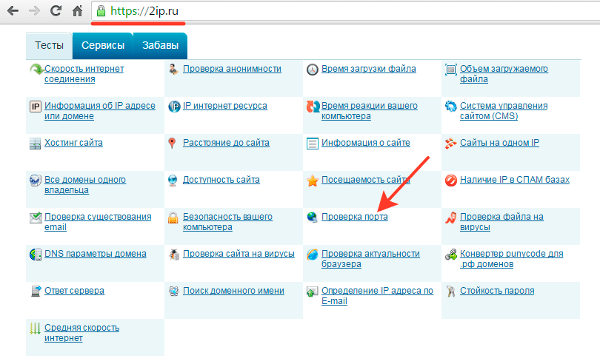Click the clock icon beside Время загрузки файла
This screenshot has width=600, height=364.
coord(313,69)
